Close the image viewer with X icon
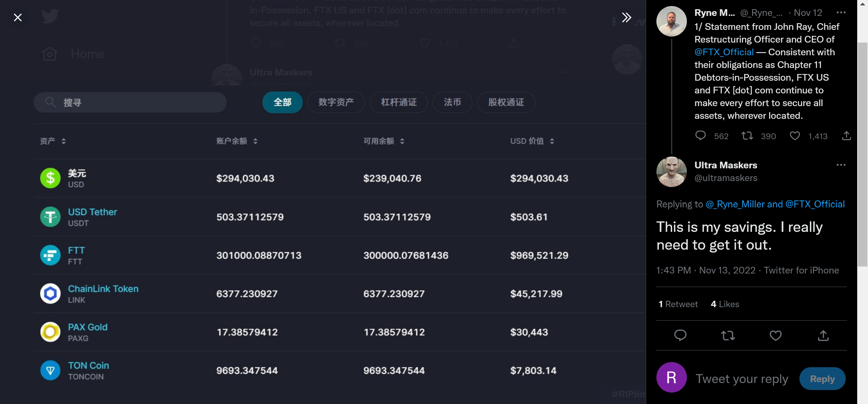Viewport: 868px width, 404px height. click(17, 17)
